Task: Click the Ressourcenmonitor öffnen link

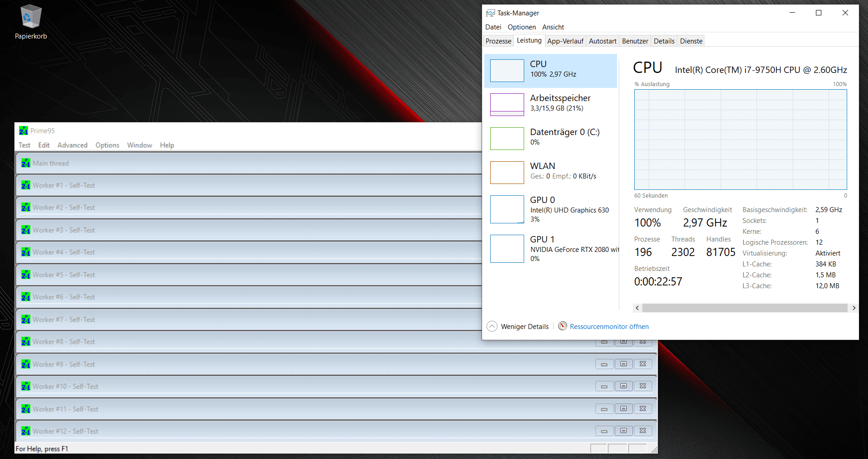Action: tap(609, 327)
